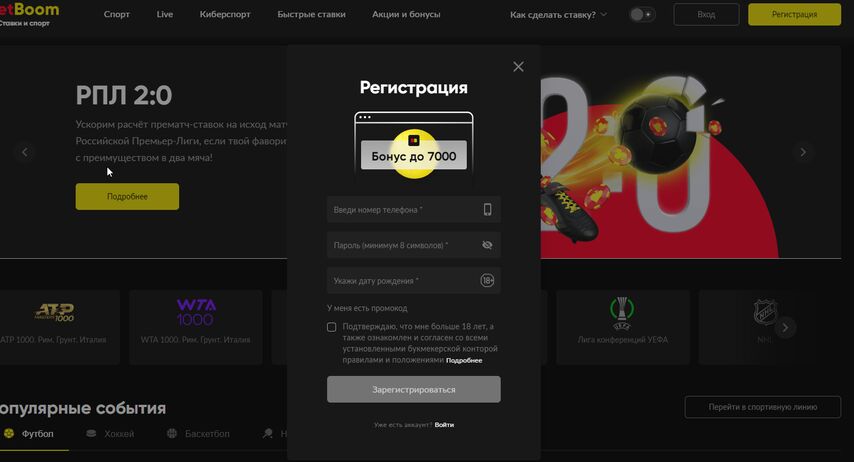Screen dimensions: 854x462
Task: Click the yellow Регистрация header button
Action: coord(794,15)
